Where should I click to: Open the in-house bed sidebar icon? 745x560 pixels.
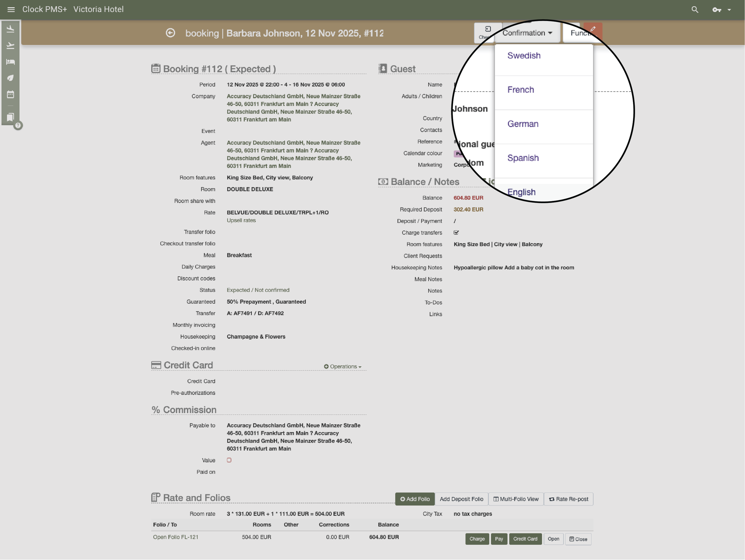click(x=10, y=62)
